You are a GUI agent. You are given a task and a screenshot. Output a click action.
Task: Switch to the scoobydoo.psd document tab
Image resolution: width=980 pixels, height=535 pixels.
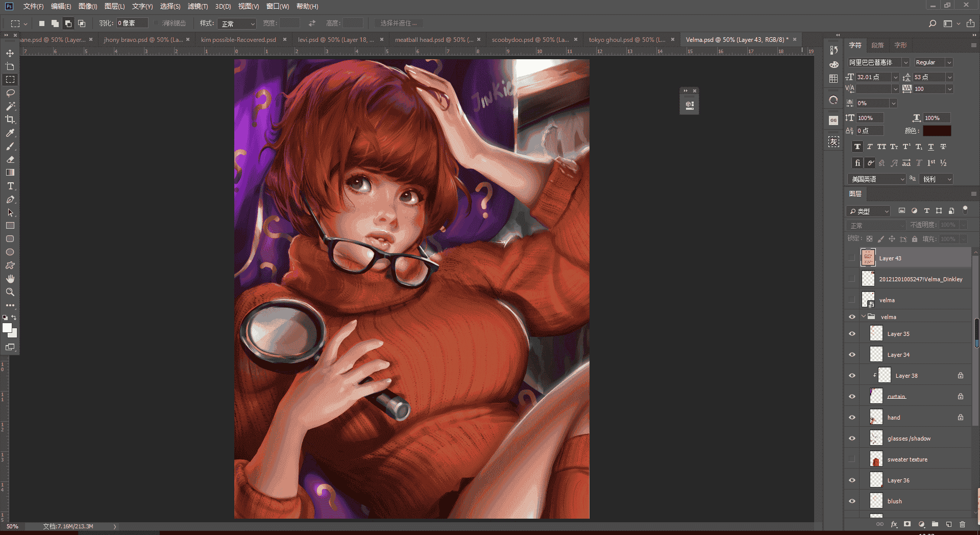pos(530,39)
